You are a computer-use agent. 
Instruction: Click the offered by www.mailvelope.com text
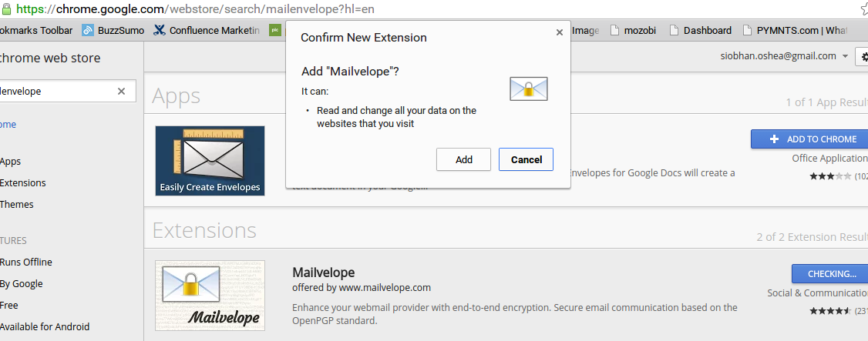tap(362, 287)
